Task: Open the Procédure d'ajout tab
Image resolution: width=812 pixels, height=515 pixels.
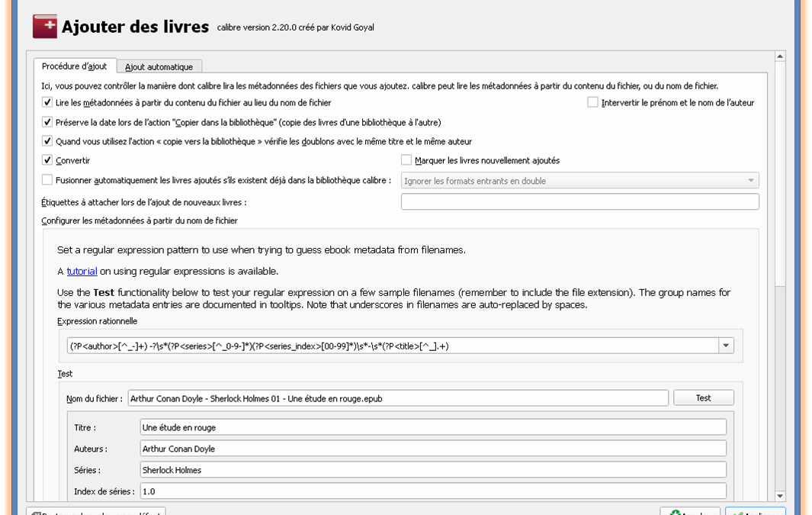Action: coord(75,66)
